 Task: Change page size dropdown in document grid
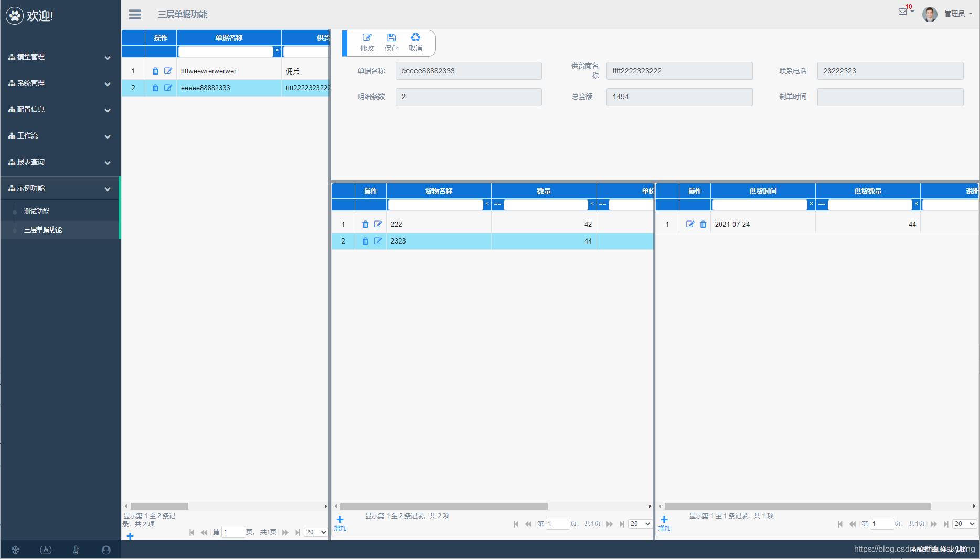pyautogui.click(x=316, y=532)
